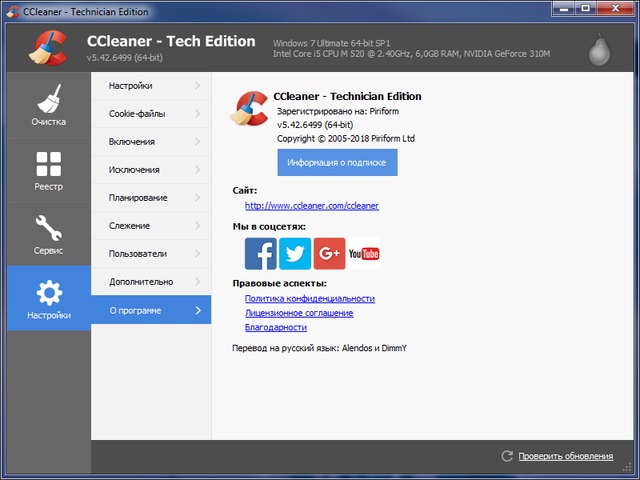
Task: Open the Очистка section with broom icon
Action: click(48, 107)
